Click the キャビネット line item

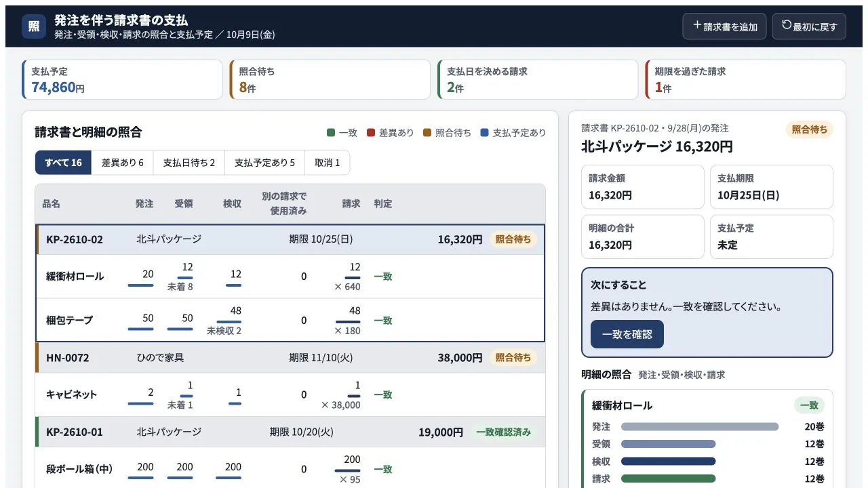(290, 394)
